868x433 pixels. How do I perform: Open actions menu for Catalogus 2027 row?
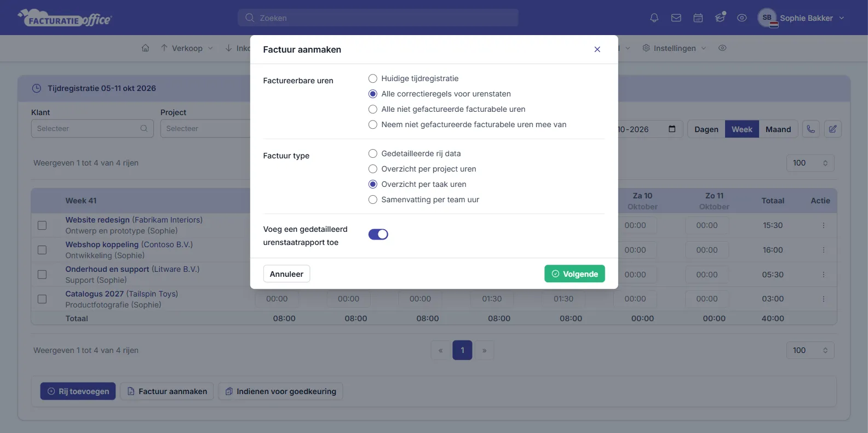point(823,299)
